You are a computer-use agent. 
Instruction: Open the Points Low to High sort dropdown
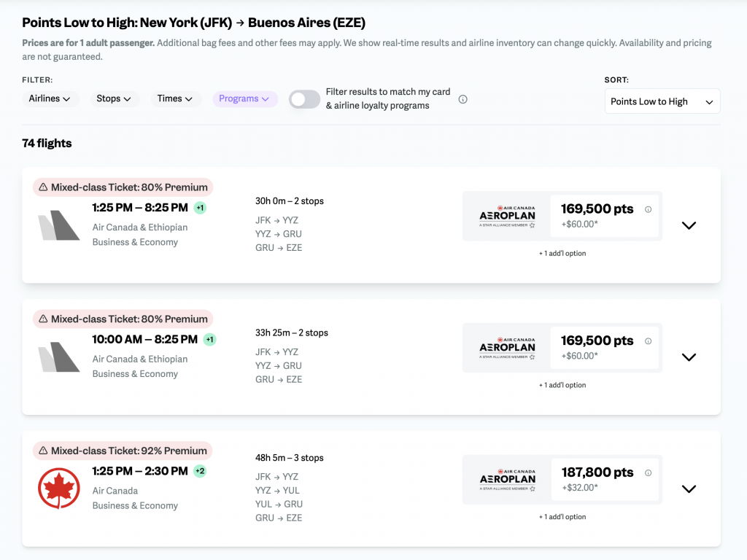662,101
